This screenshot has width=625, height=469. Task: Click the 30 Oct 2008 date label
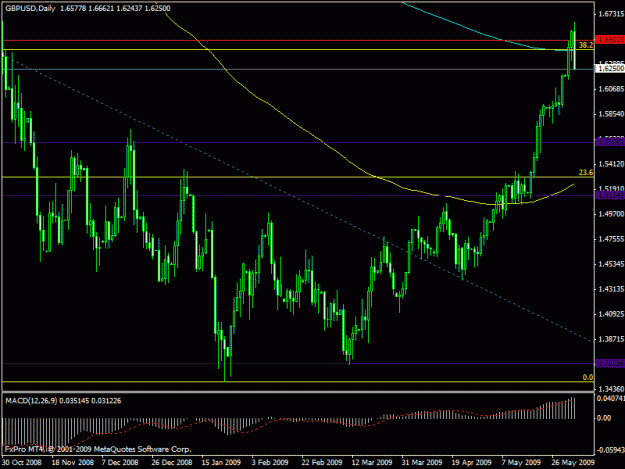(22, 463)
